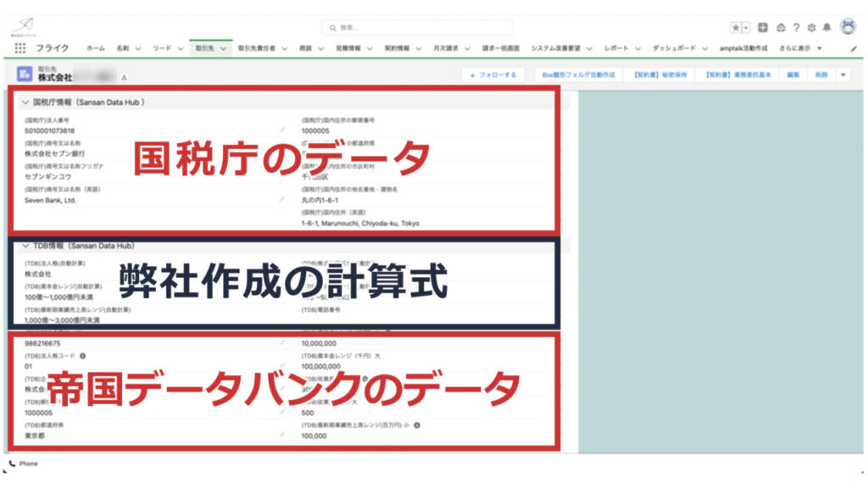View account hierarchy icon next to company name

coord(124,77)
